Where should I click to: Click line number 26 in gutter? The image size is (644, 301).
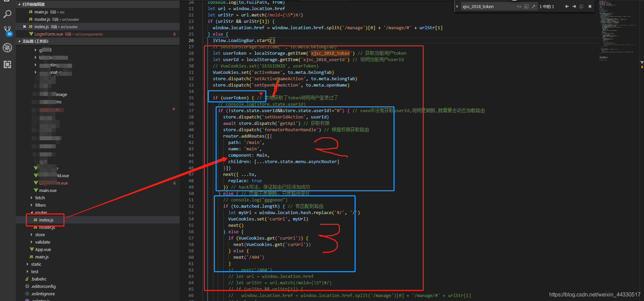coord(191,40)
